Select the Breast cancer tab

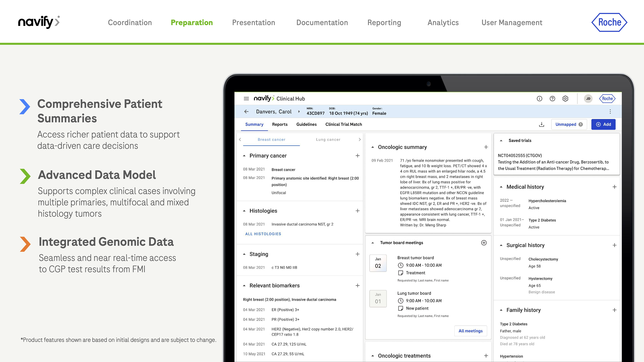[271, 140]
